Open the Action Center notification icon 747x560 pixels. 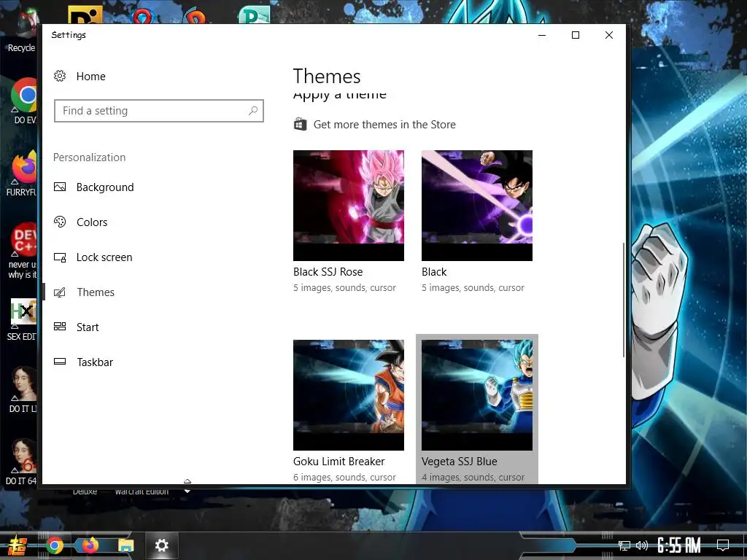pos(723,545)
